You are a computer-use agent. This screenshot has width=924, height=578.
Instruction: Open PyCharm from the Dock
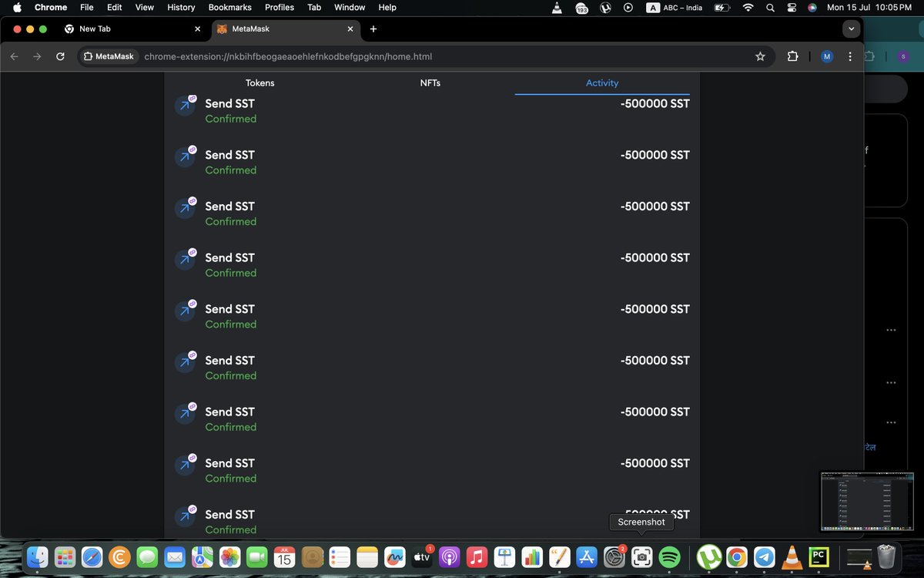click(x=818, y=556)
